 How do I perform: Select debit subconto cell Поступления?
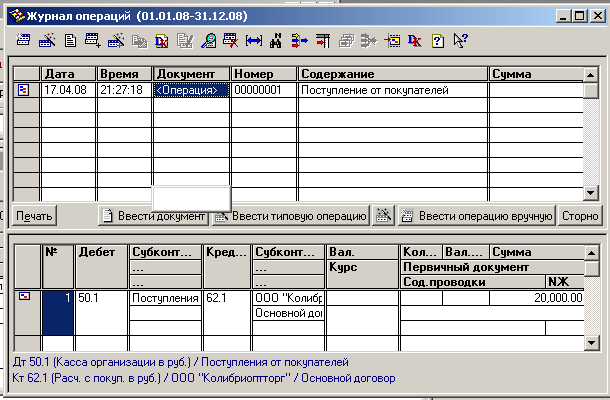(x=165, y=298)
